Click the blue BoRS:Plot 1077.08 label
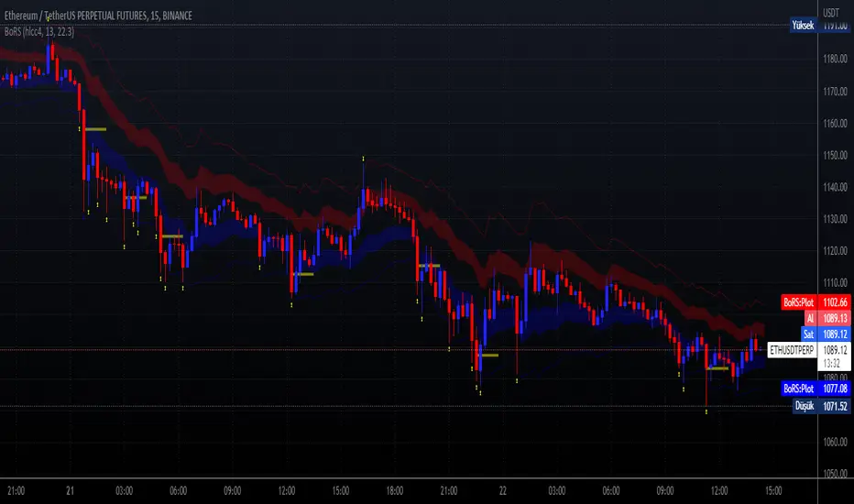 816,389
